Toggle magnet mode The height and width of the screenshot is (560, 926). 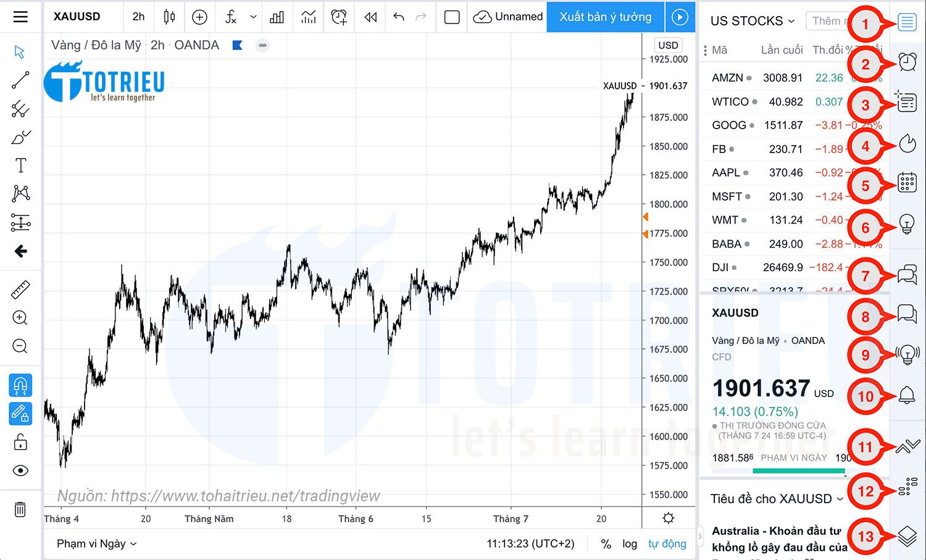pos(20,385)
